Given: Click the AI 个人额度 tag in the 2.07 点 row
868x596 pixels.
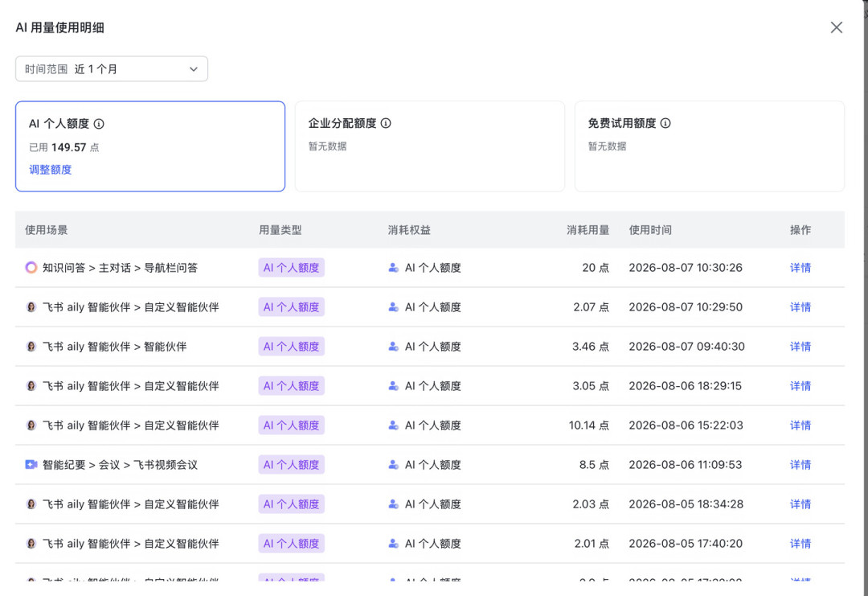Looking at the screenshot, I should click(x=291, y=307).
